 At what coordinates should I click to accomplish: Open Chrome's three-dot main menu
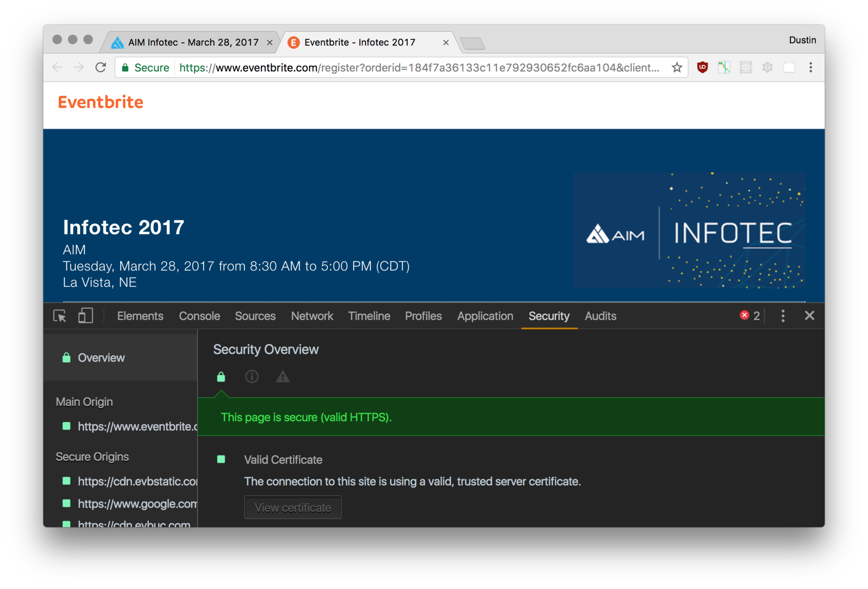tap(810, 68)
